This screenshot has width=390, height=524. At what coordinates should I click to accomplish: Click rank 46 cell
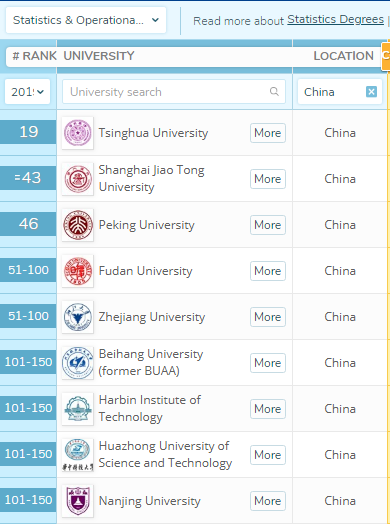pyautogui.click(x=28, y=224)
